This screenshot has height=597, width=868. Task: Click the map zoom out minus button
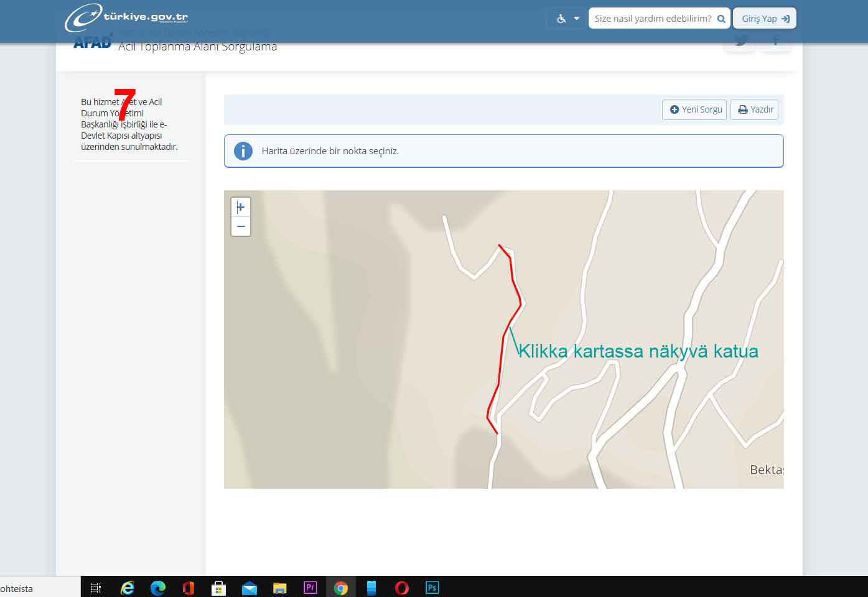click(x=241, y=226)
